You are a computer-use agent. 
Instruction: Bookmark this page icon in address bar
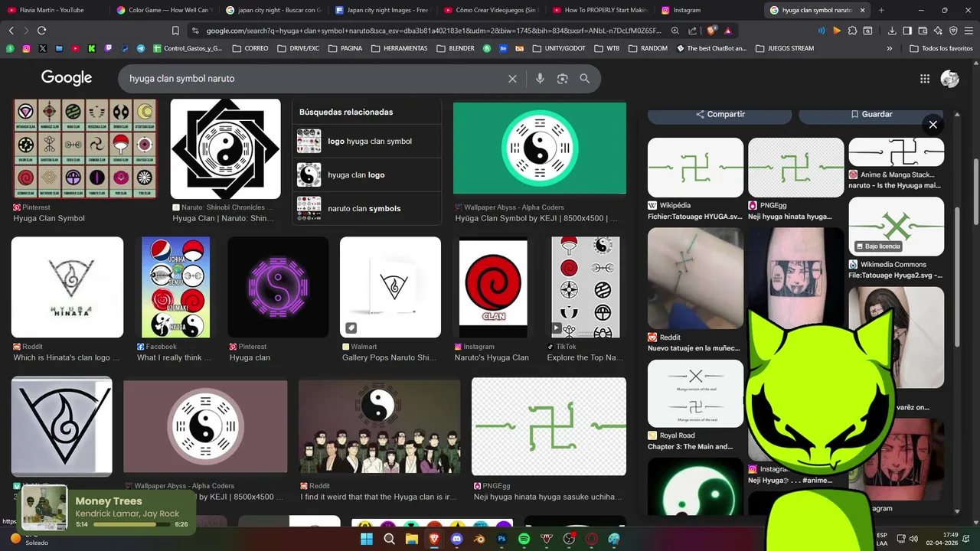[175, 31]
